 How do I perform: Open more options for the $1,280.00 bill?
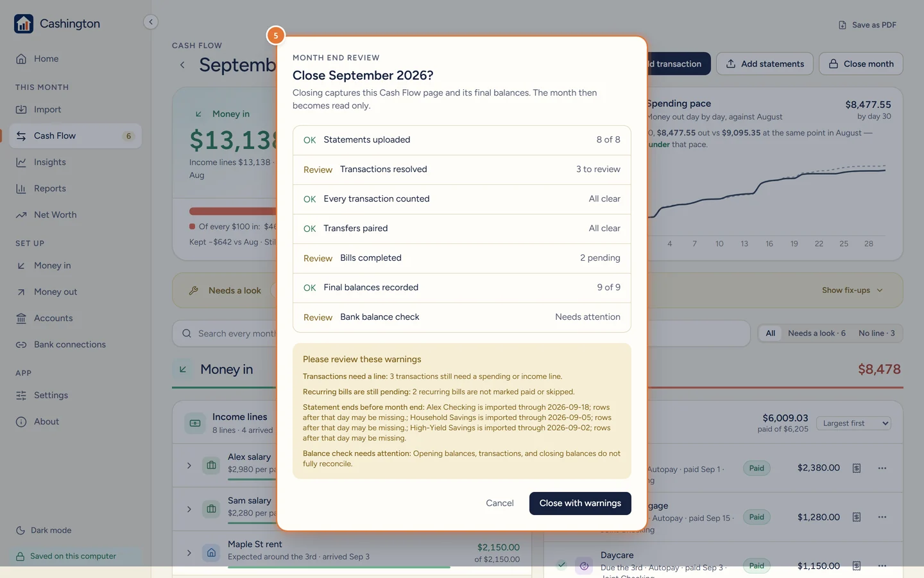(882, 517)
